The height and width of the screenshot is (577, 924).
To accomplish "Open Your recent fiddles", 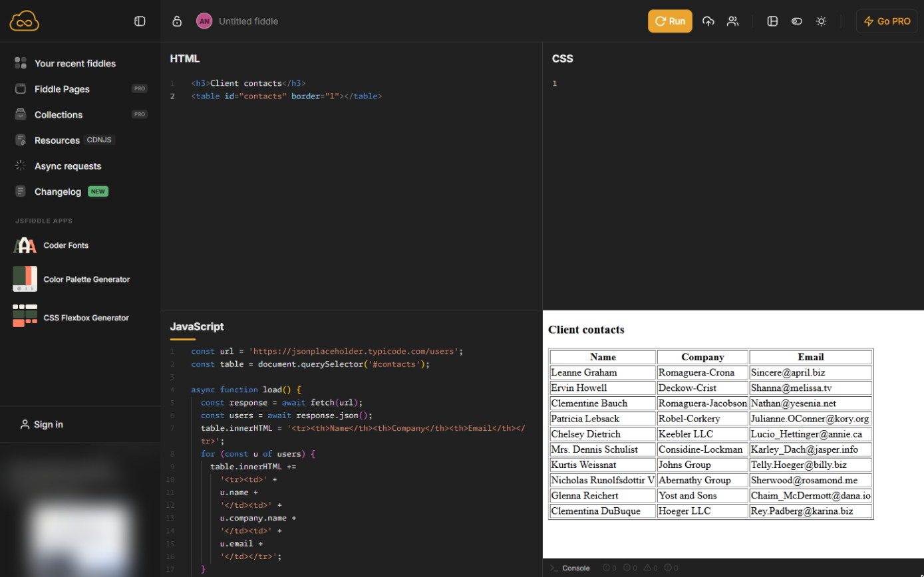I will [x=75, y=63].
